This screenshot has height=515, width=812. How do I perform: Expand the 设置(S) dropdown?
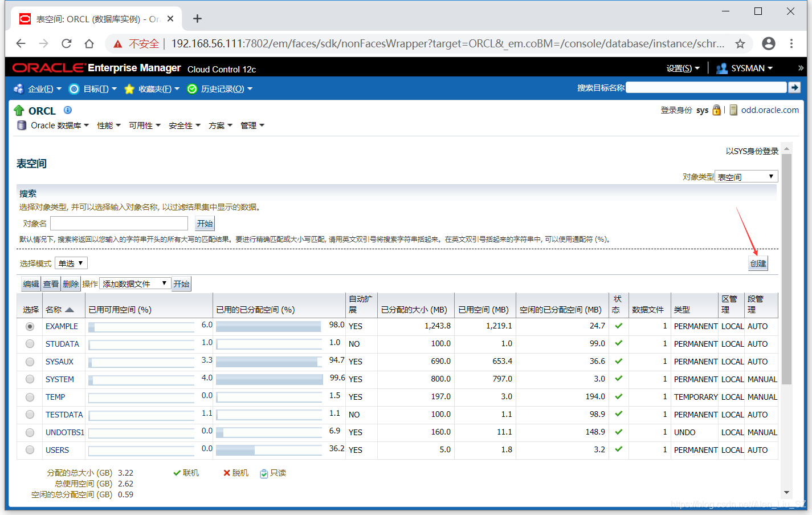pyautogui.click(x=683, y=68)
